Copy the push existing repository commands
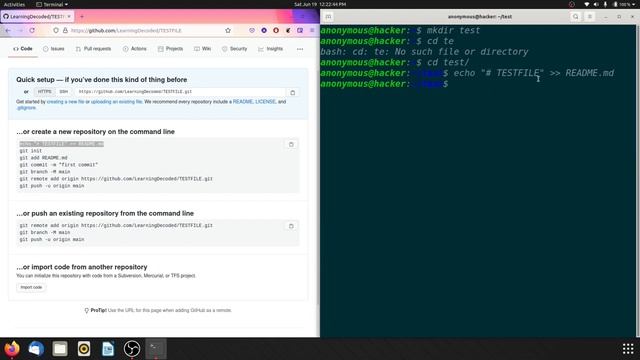This screenshot has width=640, height=360. tap(291, 226)
